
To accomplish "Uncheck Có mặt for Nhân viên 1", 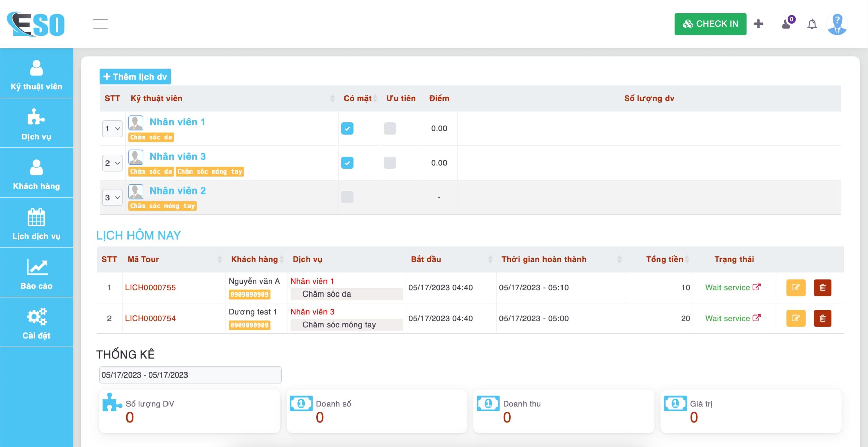I will 347,128.
